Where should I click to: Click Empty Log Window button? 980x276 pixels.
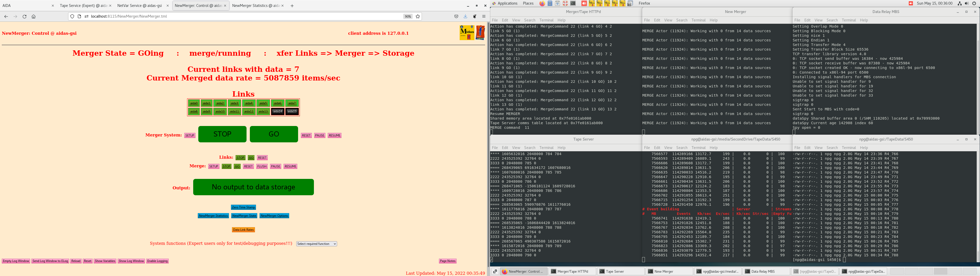16,261
